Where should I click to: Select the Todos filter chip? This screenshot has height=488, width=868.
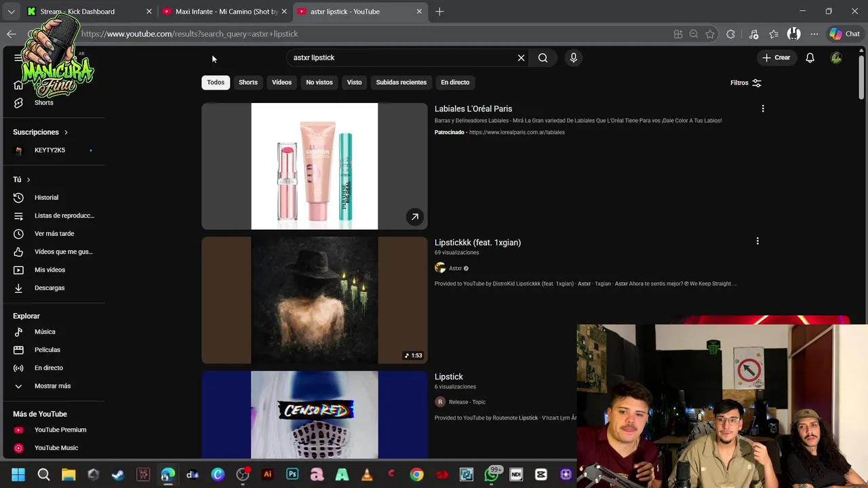point(216,82)
